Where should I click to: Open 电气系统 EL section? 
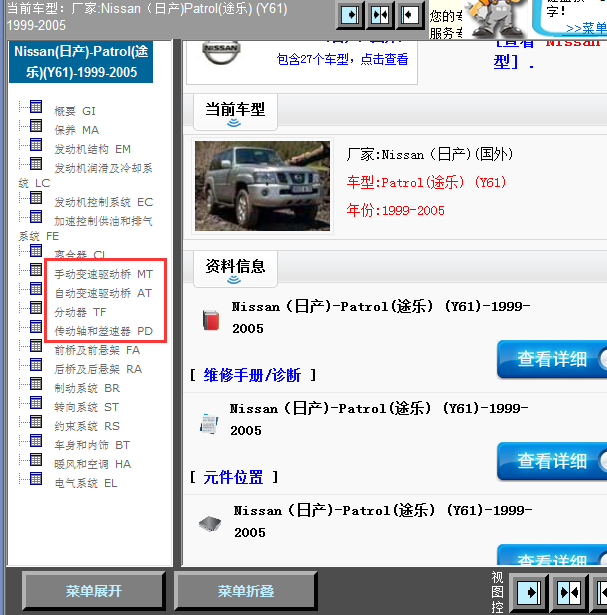86,484
